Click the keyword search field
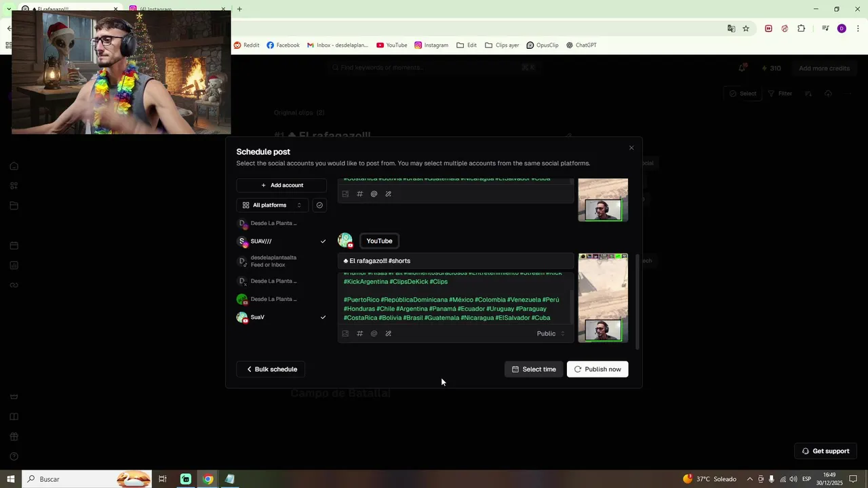The width and height of the screenshot is (868, 488). coord(434,68)
